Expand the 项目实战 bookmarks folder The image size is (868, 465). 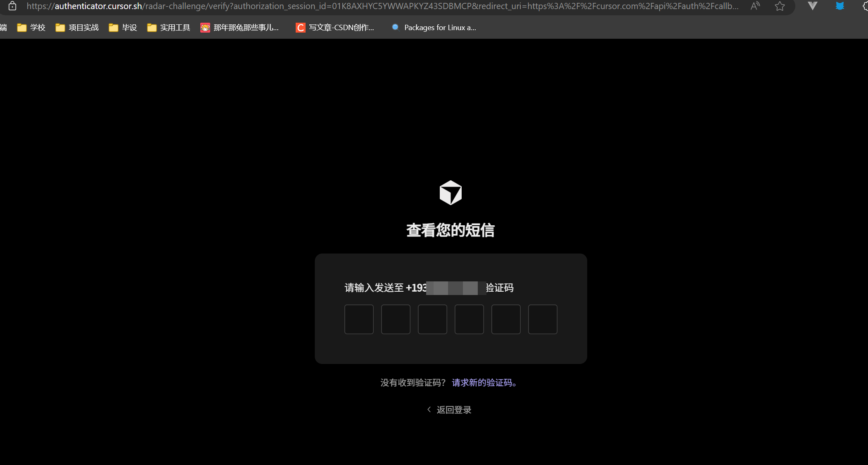tap(77, 28)
